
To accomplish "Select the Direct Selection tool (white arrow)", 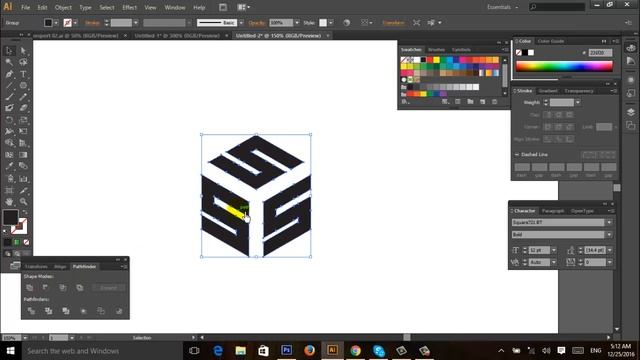I will tap(23, 51).
